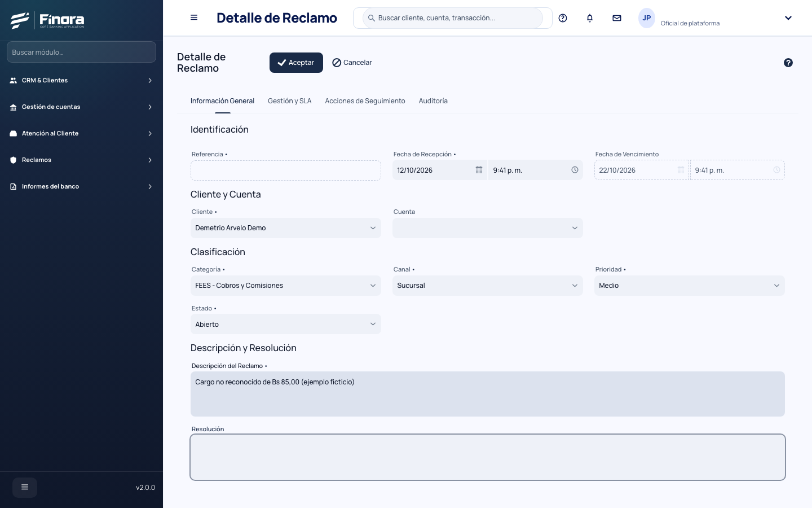Screen dimensions: 812x508
Task: Switch to Gestión y SLA tab
Action: [x=289, y=101]
